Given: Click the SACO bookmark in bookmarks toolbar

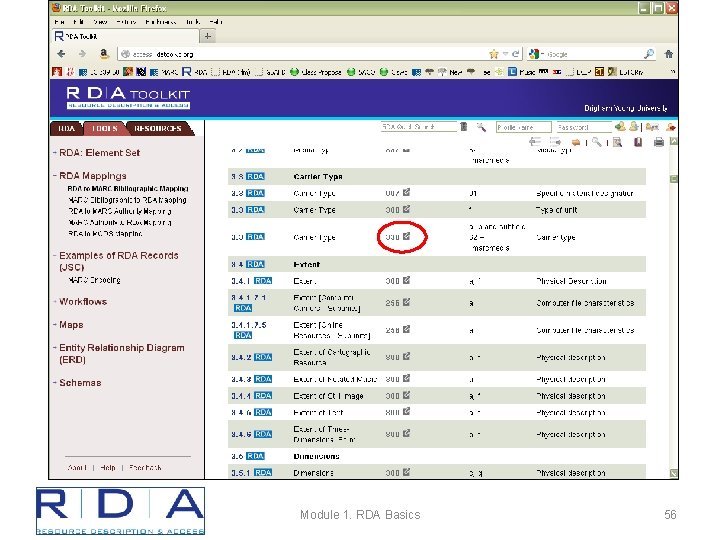Looking at the screenshot, I should pyautogui.click(x=361, y=72).
